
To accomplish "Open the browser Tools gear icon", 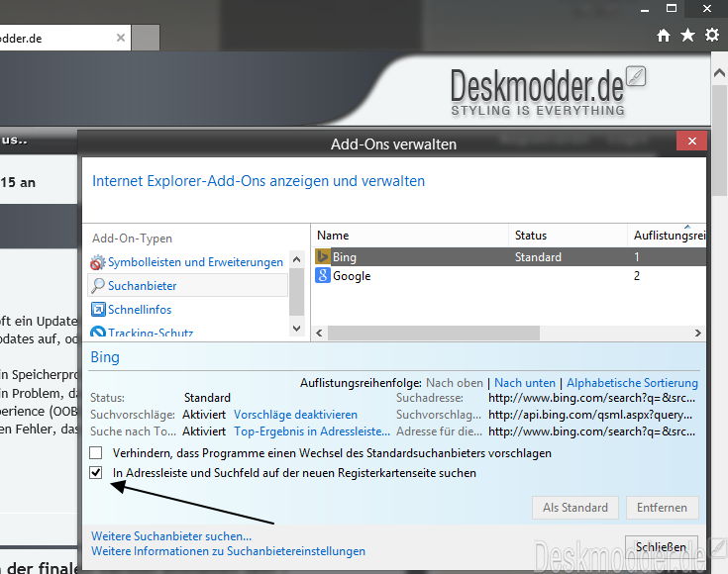I will point(712,35).
